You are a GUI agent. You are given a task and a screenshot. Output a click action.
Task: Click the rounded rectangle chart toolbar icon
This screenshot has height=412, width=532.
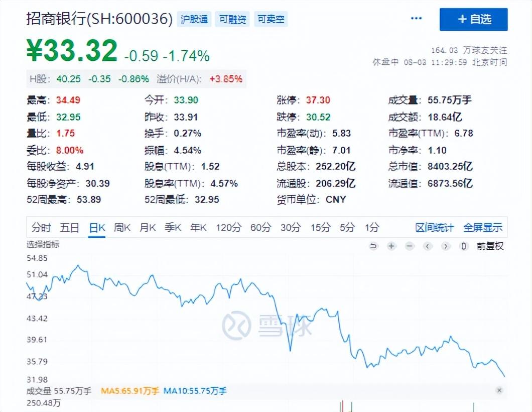click(x=464, y=246)
